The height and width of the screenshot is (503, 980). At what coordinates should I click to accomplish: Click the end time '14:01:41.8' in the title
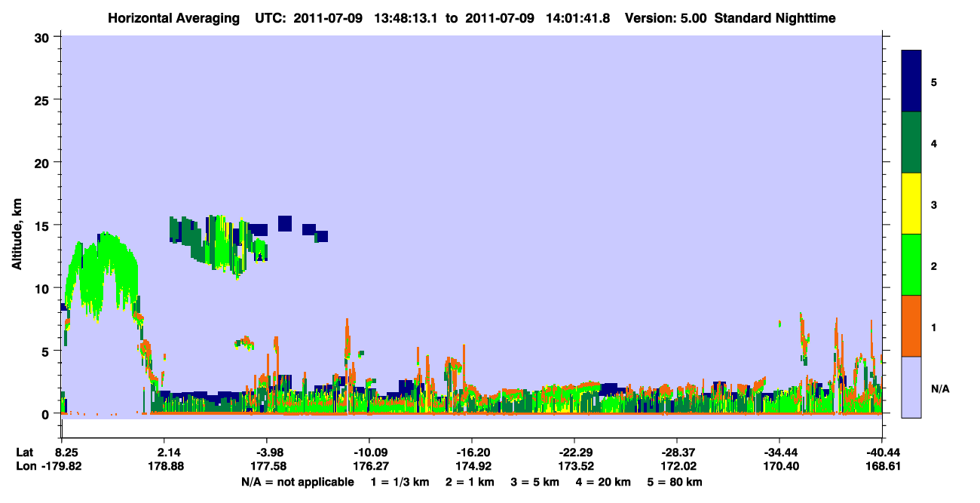coord(577,18)
